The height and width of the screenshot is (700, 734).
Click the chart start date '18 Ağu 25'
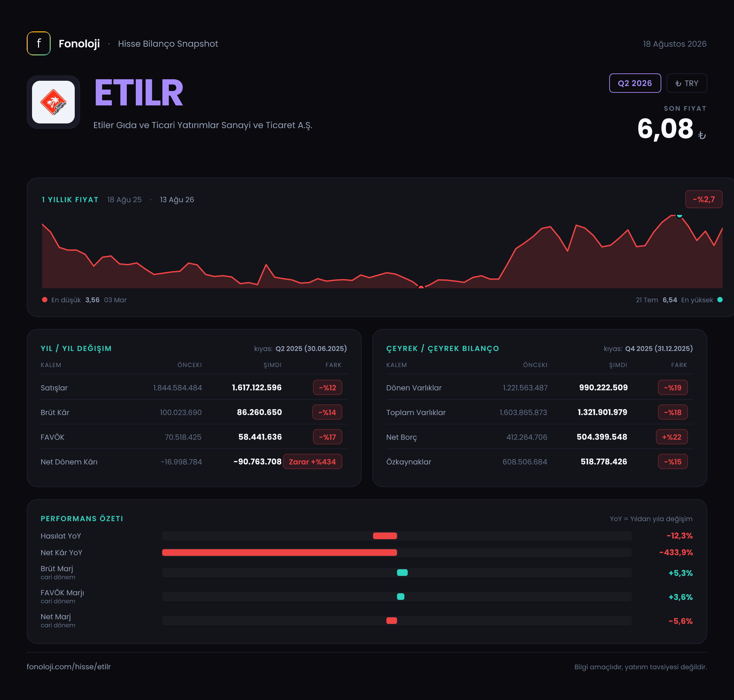coord(124,200)
